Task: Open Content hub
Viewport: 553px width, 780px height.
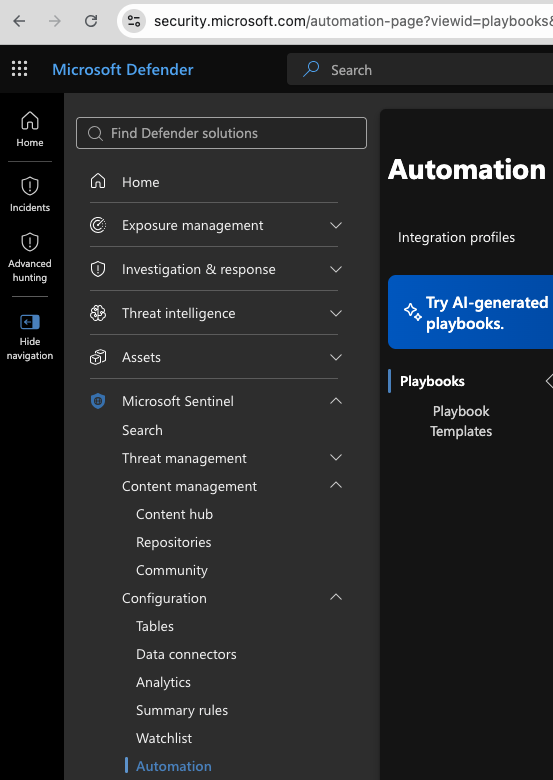Action: pos(175,514)
